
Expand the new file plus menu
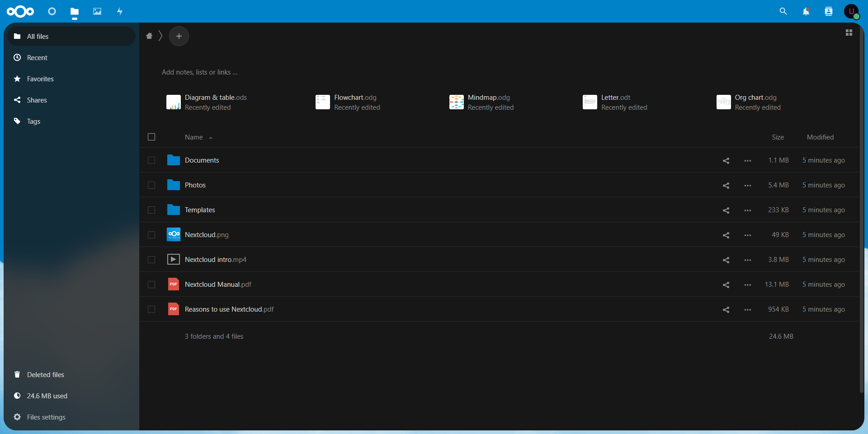[x=179, y=36]
